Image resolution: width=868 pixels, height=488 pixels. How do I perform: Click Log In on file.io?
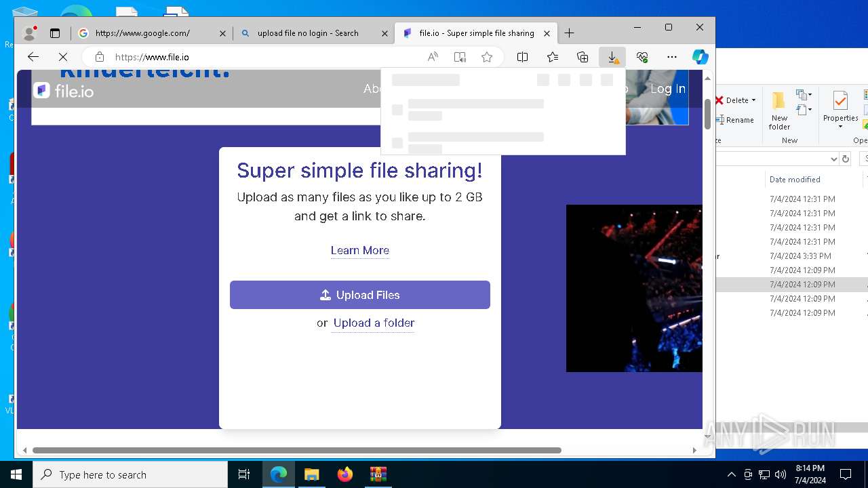click(x=667, y=89)
